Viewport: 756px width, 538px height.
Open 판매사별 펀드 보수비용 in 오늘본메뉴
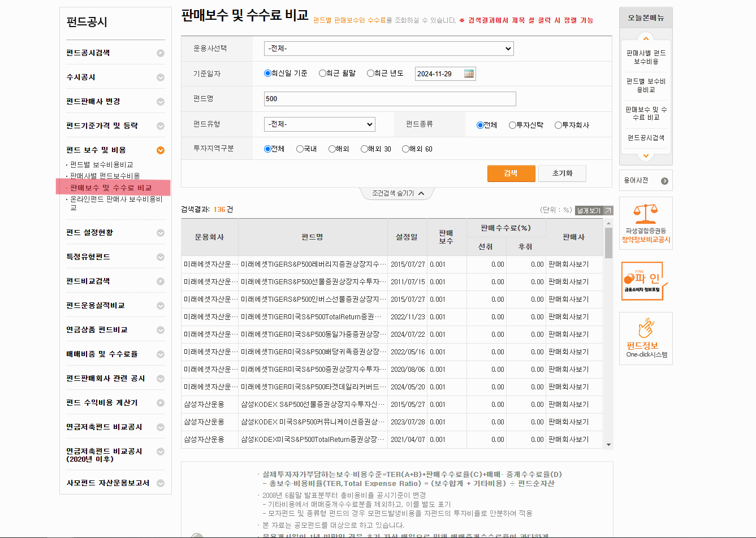tap(646, 57)
